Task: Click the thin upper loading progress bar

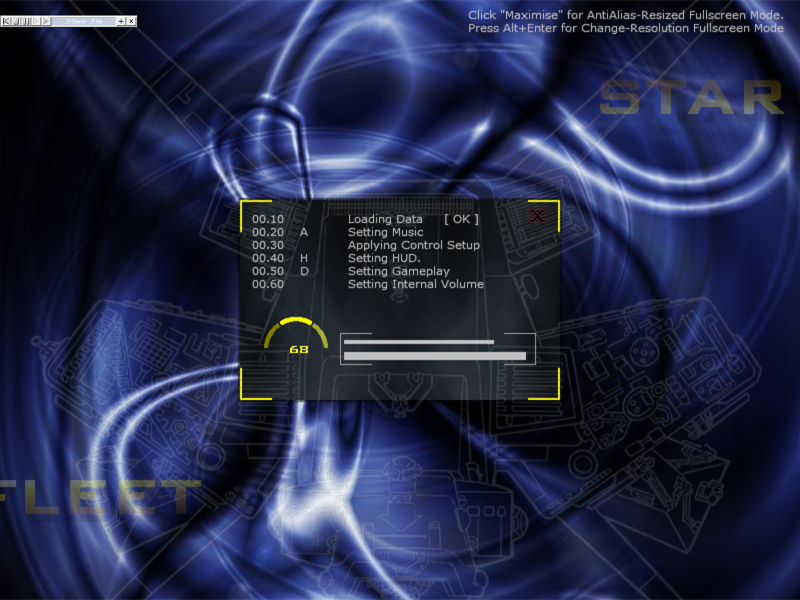Action: coord(419,342)
